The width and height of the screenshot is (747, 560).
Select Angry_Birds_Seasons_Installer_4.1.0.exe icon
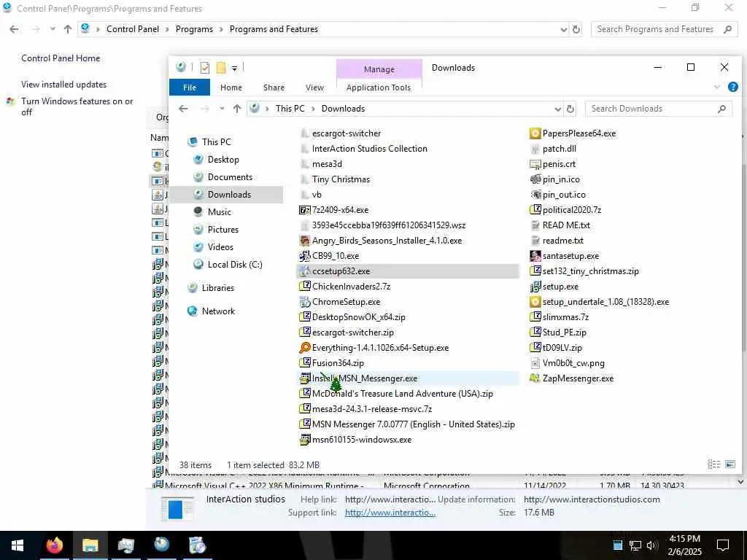(304, 241)
